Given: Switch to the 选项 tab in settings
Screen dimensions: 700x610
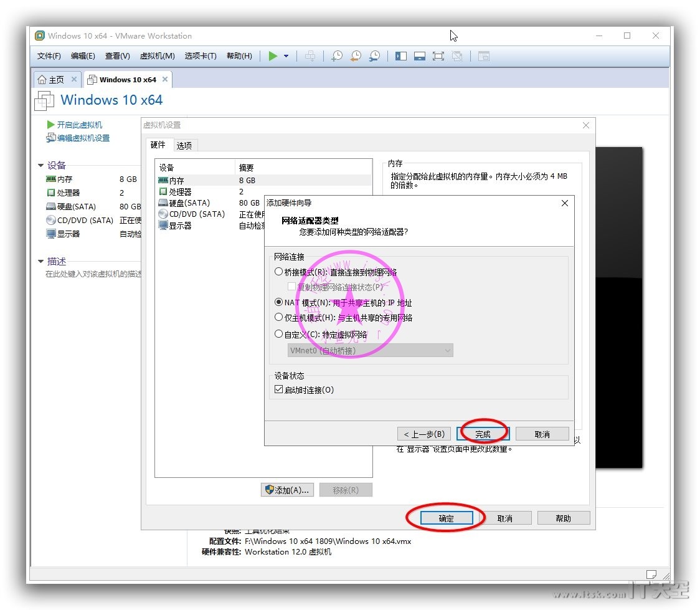Looking at the screenshot, I should tap(184, 146).
